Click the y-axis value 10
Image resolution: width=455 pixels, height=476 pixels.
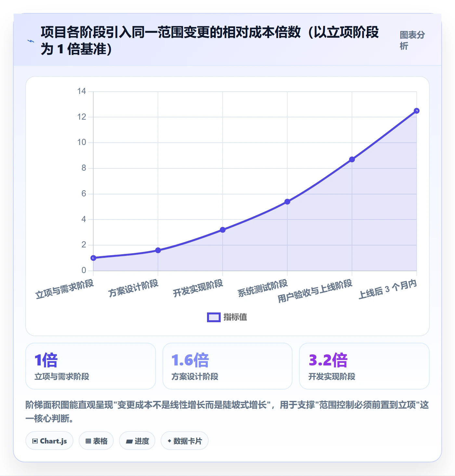(x=82, y=142)
